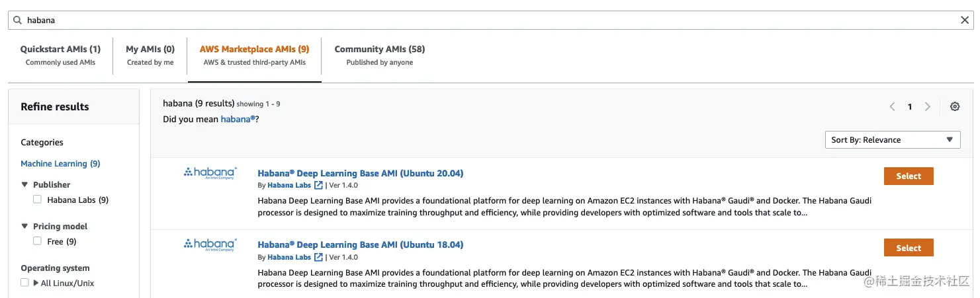980x298 pixels.
Task: Collapse the Pricing model filter section
Action: pyautogui.click(x=24, y=227)
